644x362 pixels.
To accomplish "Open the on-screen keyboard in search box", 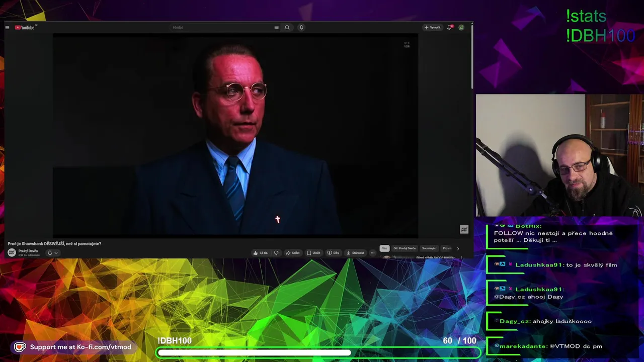I will (x=276, y=28).
